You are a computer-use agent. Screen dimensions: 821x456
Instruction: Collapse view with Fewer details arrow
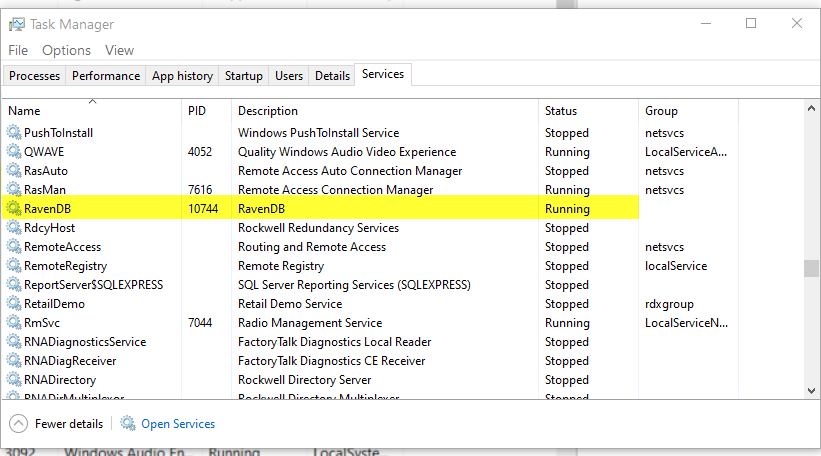click(x=18, y=424)
